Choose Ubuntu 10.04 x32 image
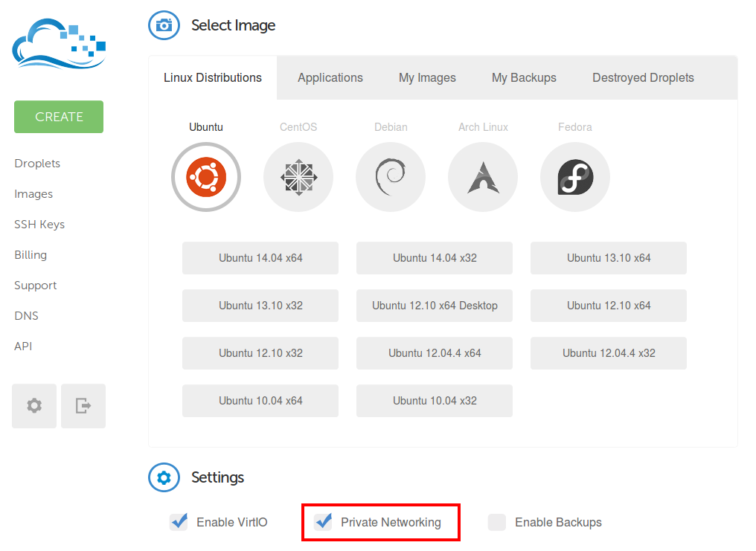 [435, 401]
